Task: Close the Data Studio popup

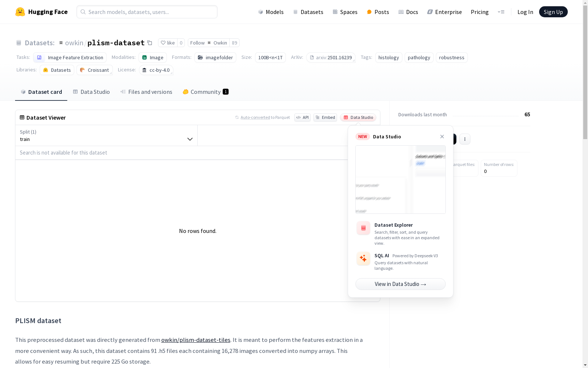Action: 442,137
